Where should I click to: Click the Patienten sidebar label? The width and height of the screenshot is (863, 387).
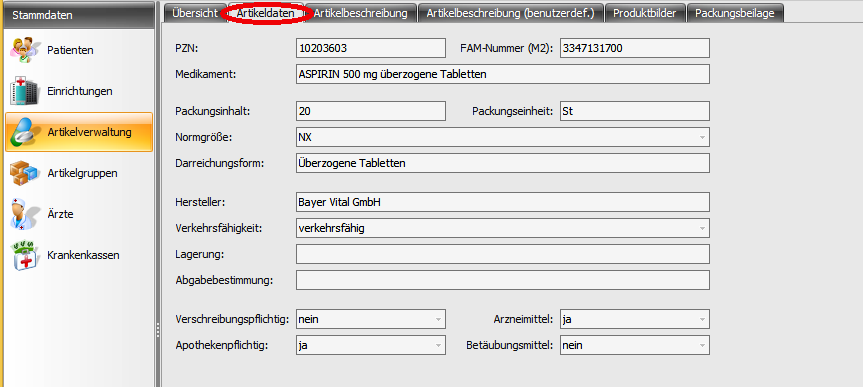click(x=70, y=50)
